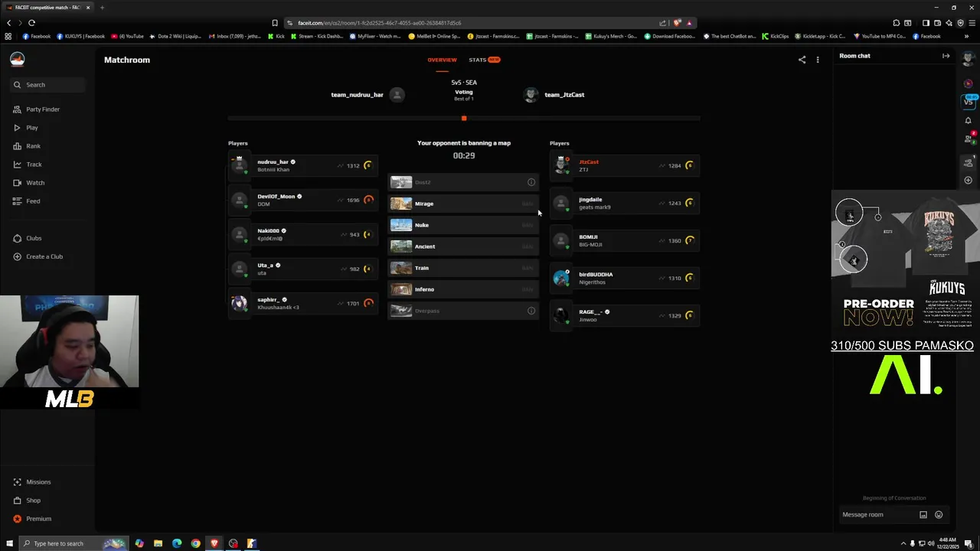This screenshot has height=551, width=980.
Task: Open the VS active match icon
Action: (969, 100)
